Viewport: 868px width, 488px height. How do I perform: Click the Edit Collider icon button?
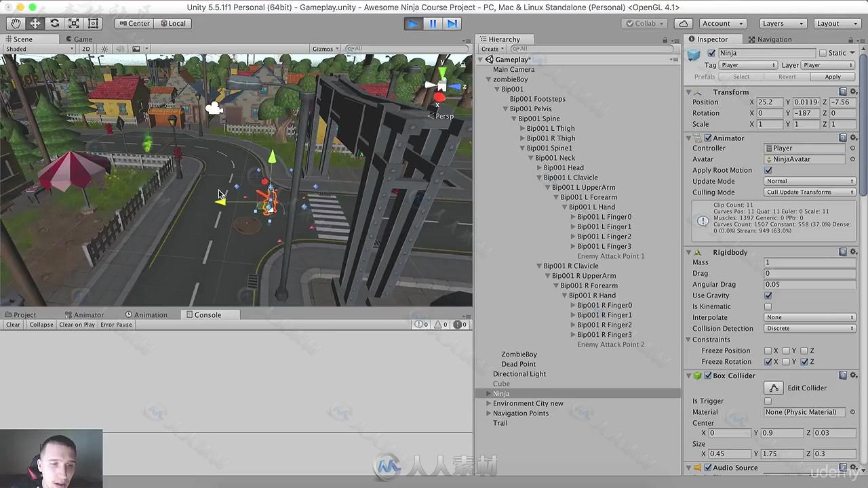(x=773, y=388)
